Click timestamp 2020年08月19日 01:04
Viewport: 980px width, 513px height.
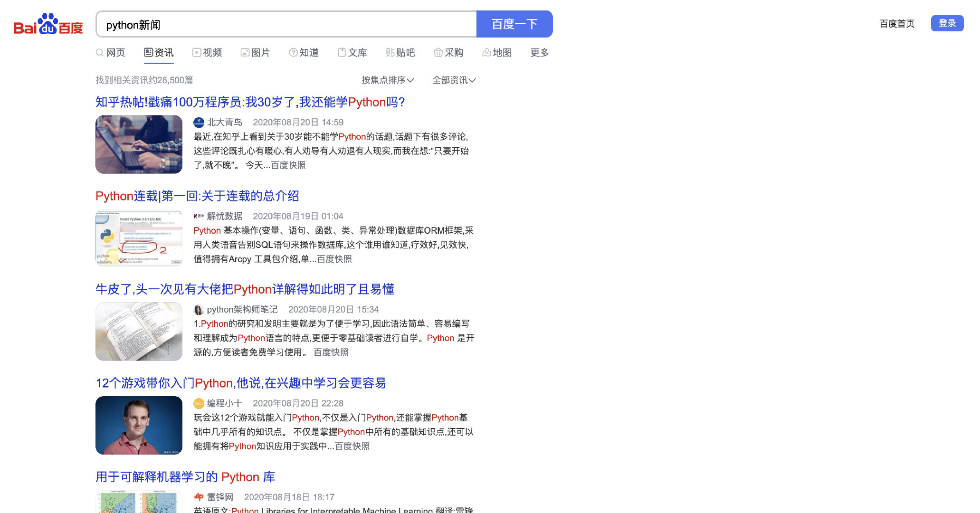[298, 216]
